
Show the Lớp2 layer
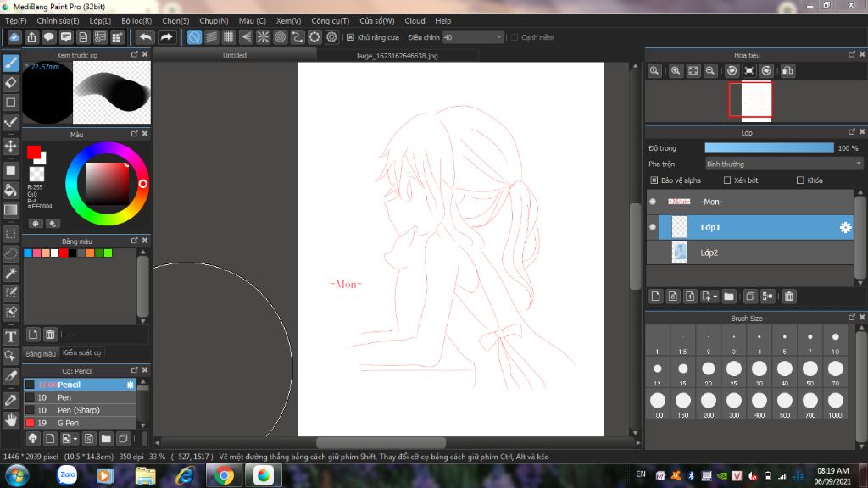tap(653, 252)
